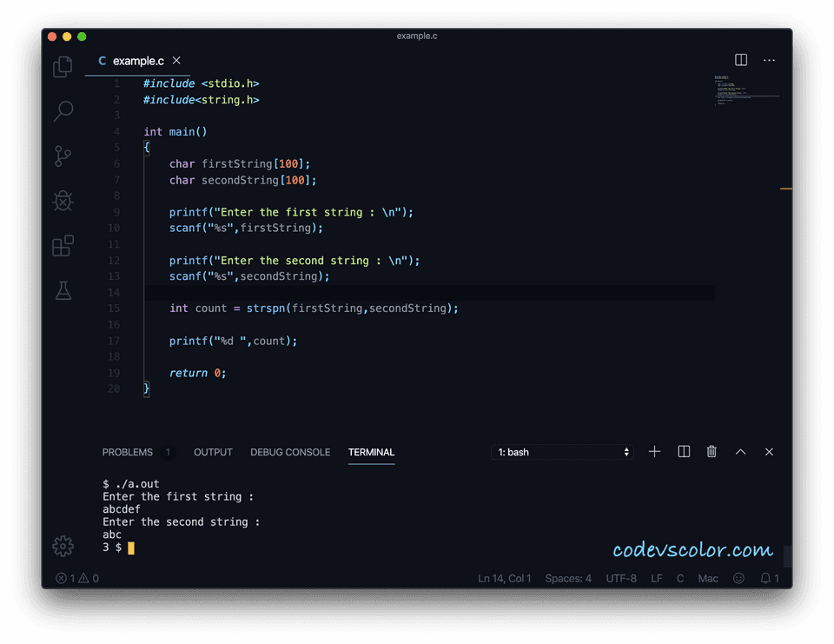Open the More Actions ellipsis menu
Screen dimensions: 834x644
[x=769, y=60]
